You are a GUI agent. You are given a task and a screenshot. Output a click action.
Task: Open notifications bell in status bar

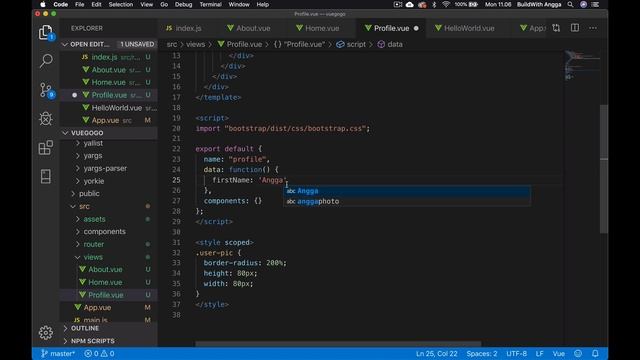click(x=595, y=353)
